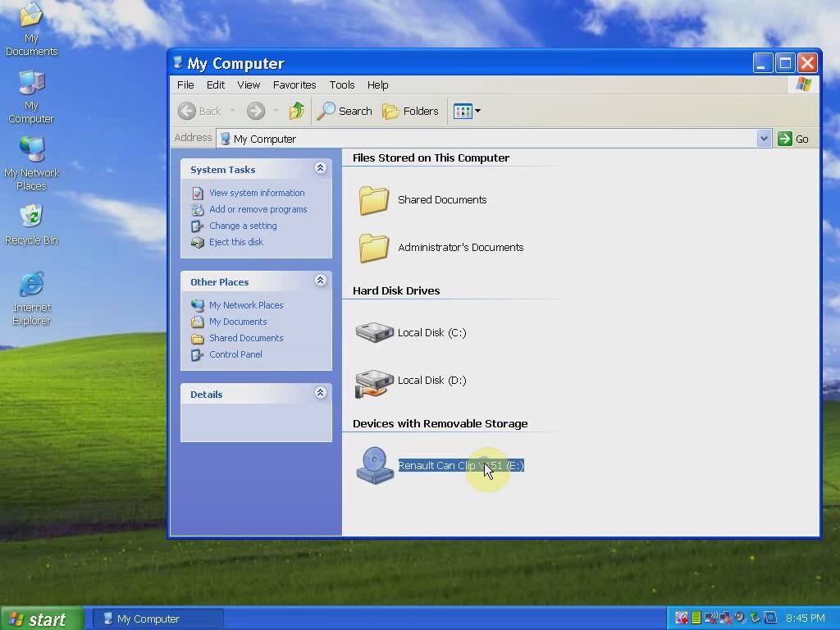Click the Windows Start button
The width and height of the screenshot is (840, 630).
pos(42,619)
